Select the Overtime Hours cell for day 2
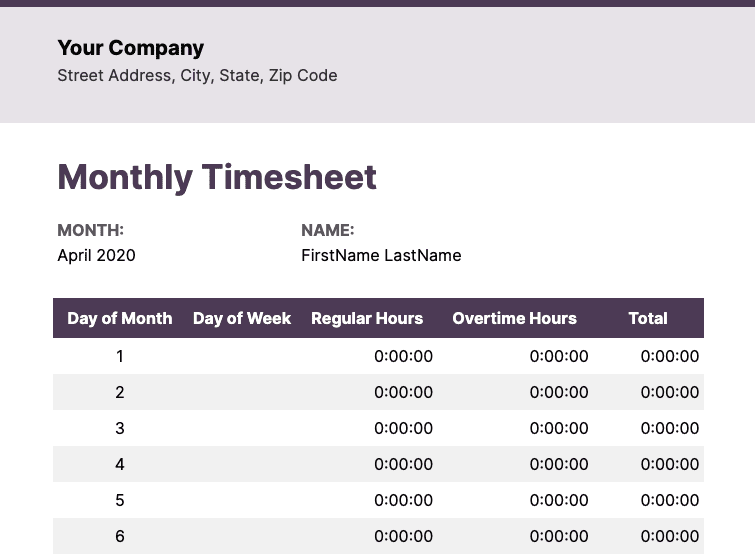Viewport: 755px width, 555px height. [x=558, y=392]
